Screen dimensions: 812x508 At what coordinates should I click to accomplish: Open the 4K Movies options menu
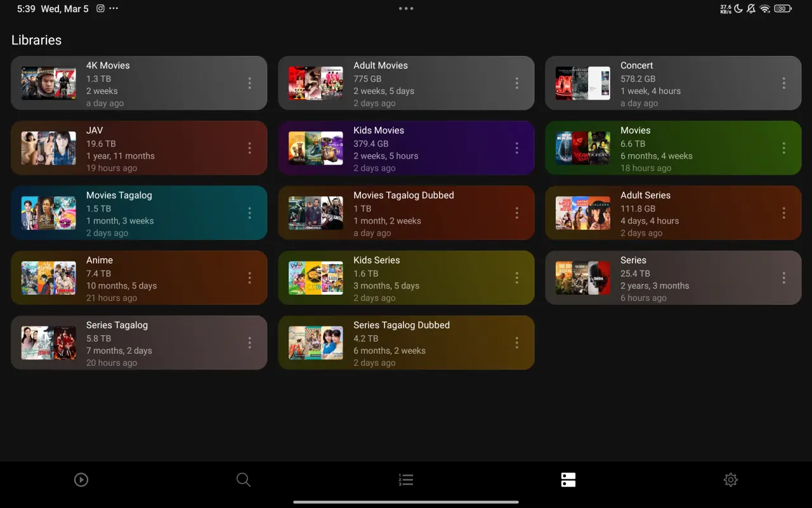coord(249,83)
